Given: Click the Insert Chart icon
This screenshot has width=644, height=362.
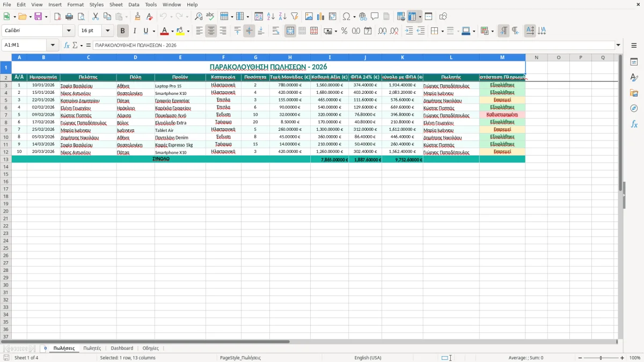Looking at the screenshot, I should tap(320, 17).
